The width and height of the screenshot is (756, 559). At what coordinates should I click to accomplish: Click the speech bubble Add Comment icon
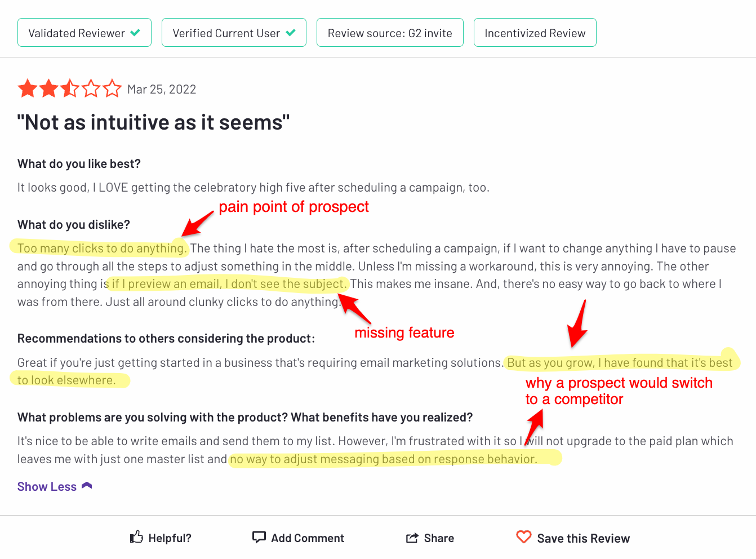coord(259,537)
